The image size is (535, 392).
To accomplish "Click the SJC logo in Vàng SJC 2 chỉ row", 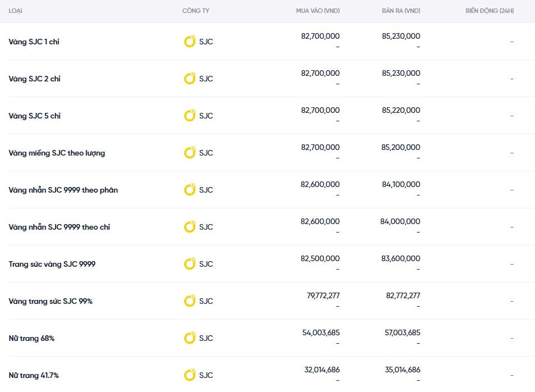I will [x=190, y=79].
